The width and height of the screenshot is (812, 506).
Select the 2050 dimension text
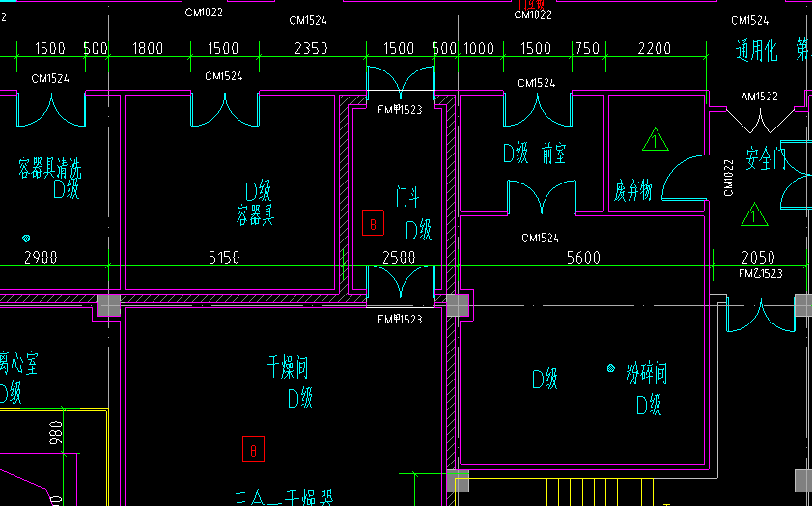tap(759, 258)
